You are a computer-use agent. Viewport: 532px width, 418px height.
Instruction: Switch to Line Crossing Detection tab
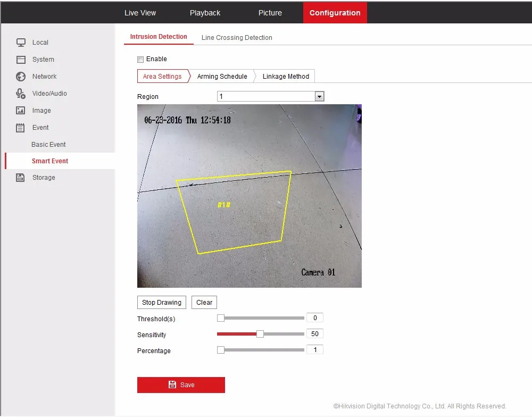237,38
